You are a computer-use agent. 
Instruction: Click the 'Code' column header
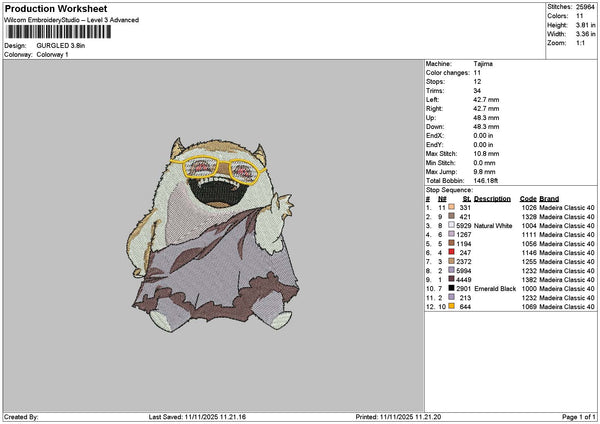tap(528, 199)
